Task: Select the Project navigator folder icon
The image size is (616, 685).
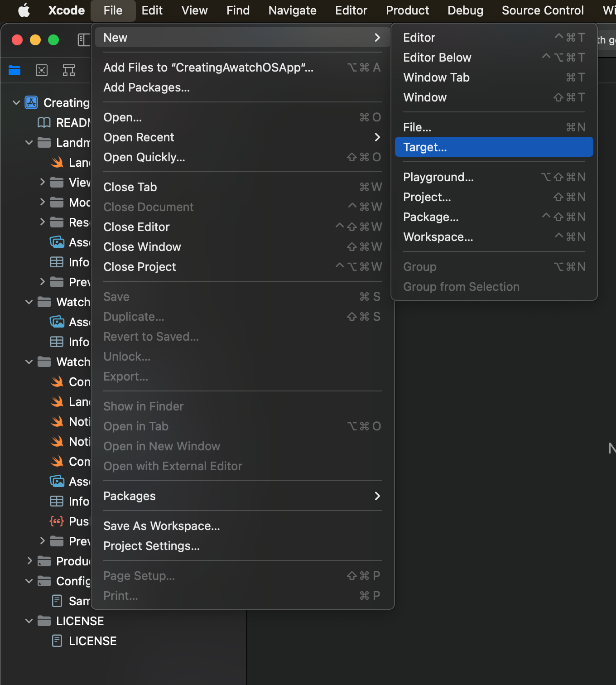Action: [x=14, y=70]
